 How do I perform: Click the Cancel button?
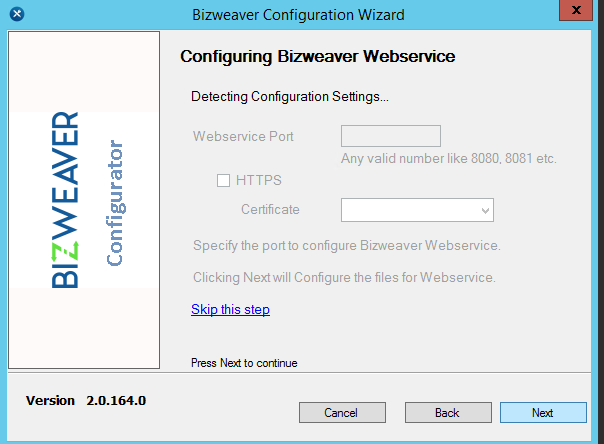[342, 412]
